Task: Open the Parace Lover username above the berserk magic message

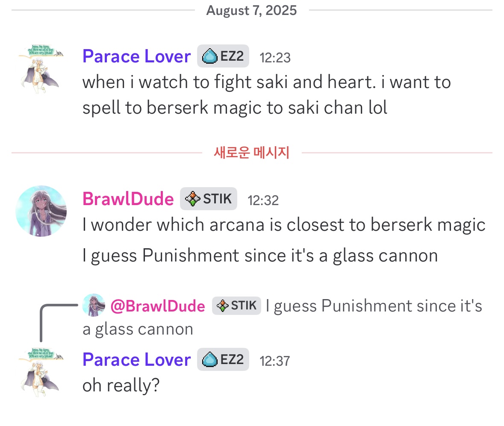Action: (136, 56)
